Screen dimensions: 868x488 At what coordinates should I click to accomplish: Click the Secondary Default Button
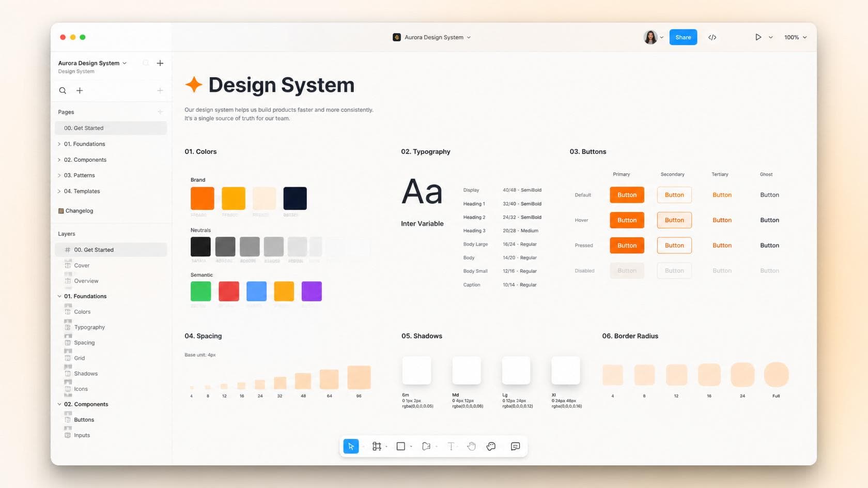pos(674,195)
